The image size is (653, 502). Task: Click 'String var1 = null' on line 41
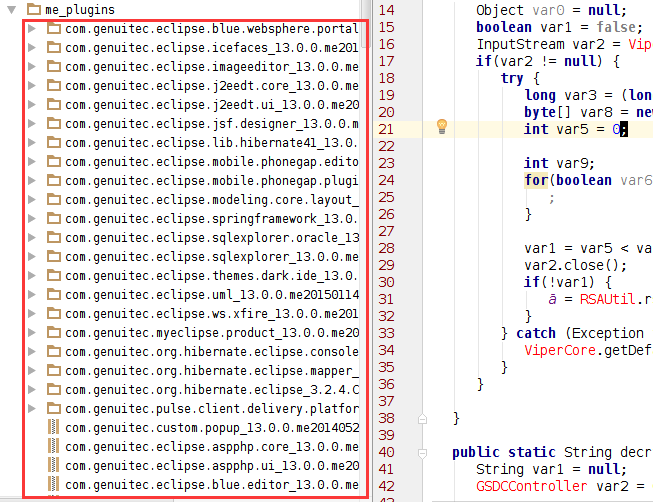551,470
